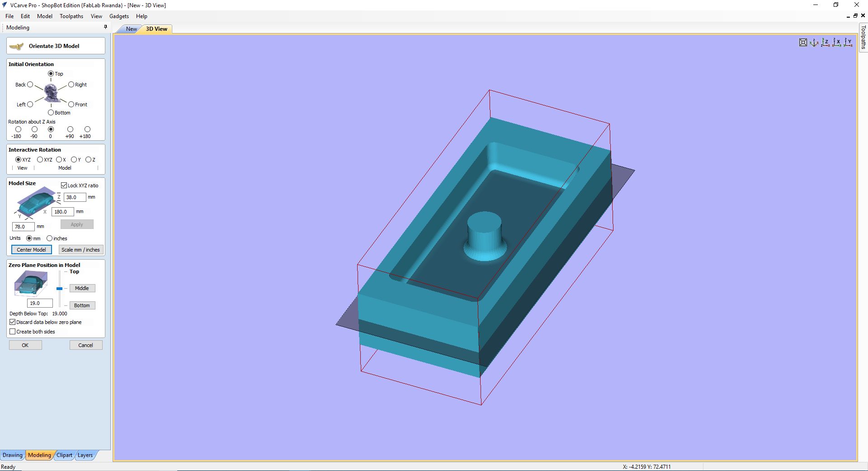Open the View menu
Screen dimensions: 868x471
[96, 16]
